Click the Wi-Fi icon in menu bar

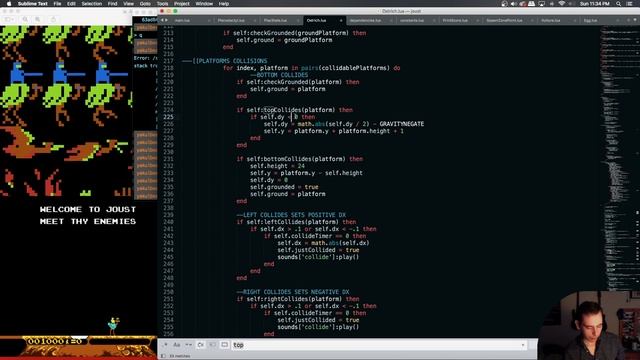coord(562,4)
